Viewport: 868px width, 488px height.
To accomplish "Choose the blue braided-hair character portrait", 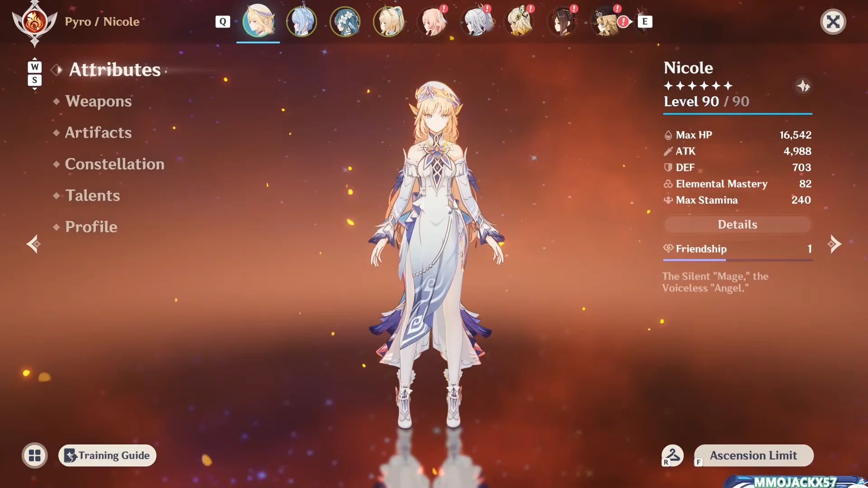I will pos(302,21).
